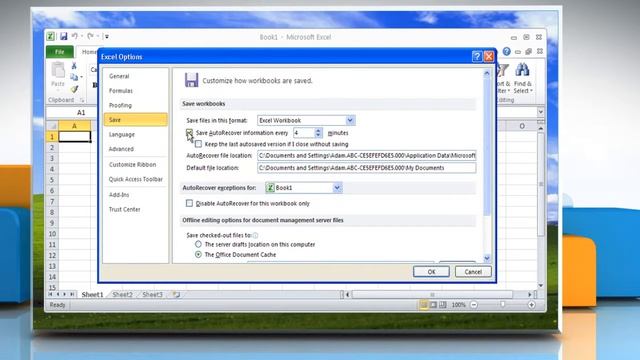
Task: Click the zoom slider handle in status bar
Action: 502,304
